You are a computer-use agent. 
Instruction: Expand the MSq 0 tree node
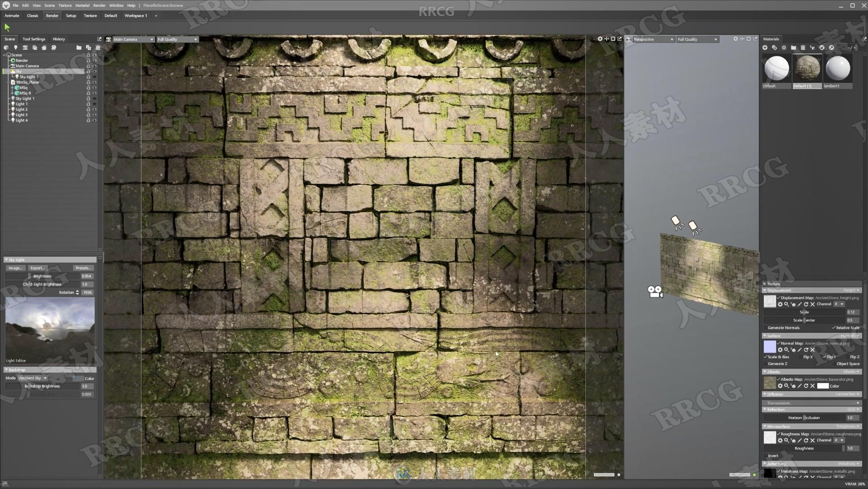pyautogui.click(x=12, y=93)
